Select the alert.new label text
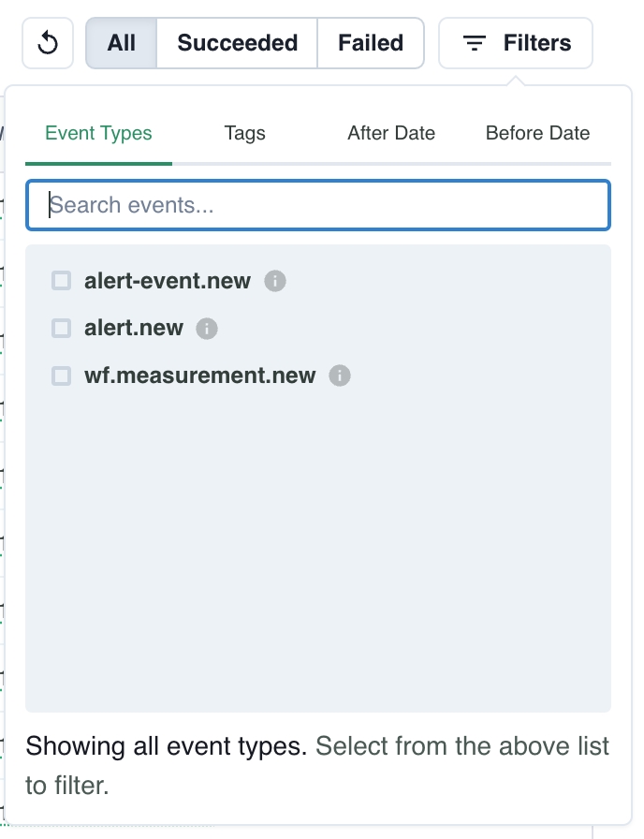Viewport: 644px width, 839px height. 134,329
